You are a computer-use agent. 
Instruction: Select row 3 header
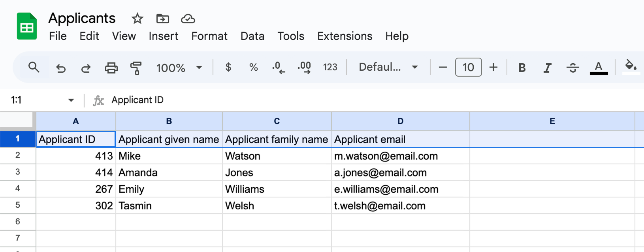tap(18, 172)
